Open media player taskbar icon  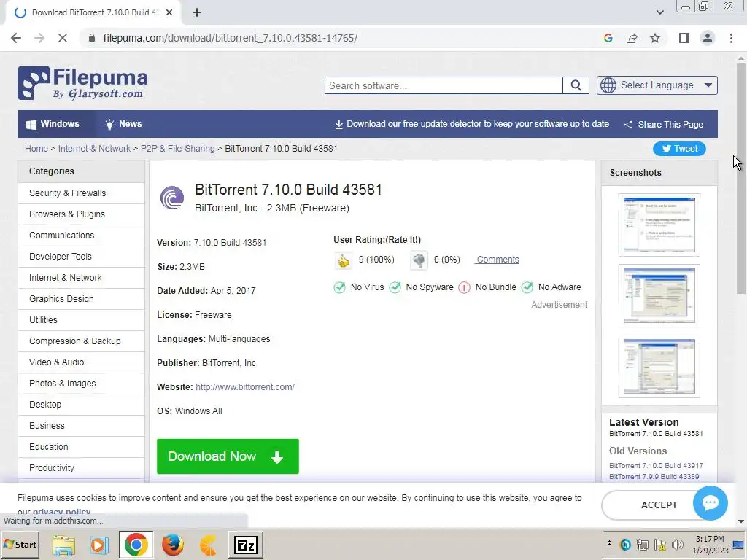(x=99, y=545)
